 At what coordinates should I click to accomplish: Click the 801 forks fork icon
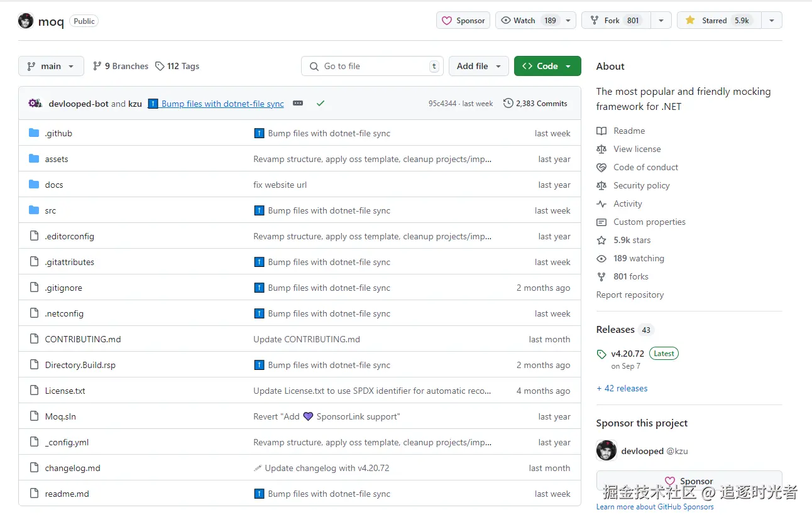click(601, 276)
